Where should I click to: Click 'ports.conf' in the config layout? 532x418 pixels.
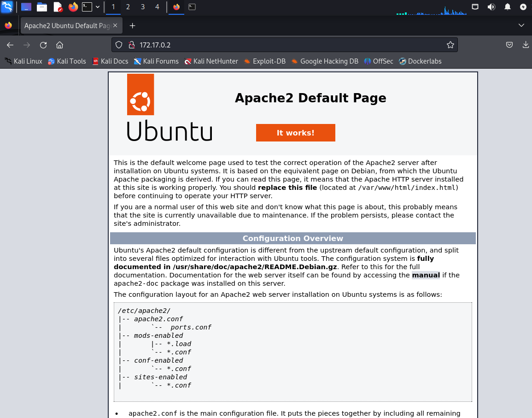(x=191, y=327)
